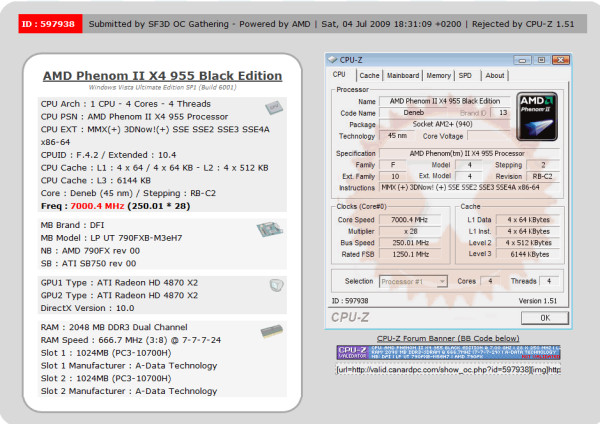Screen dimensions: 600x424
Task: Open the Processor #1 selection dropdown
Action: [x=413, y=281]
